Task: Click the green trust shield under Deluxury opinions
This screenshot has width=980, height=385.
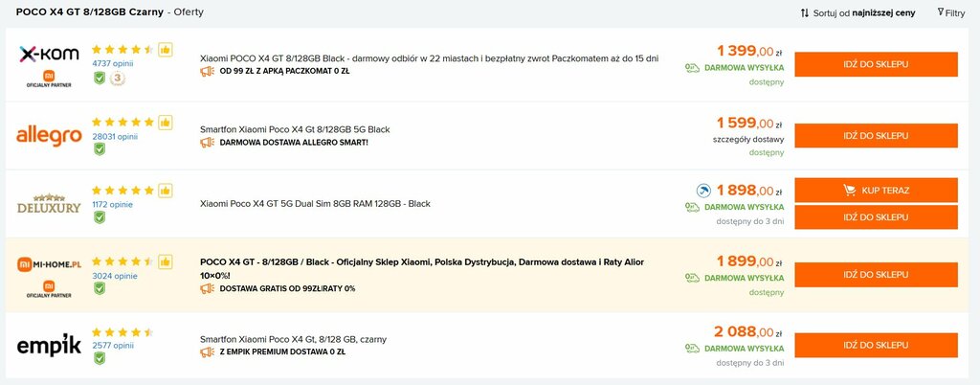Action: tap(99, 216)
